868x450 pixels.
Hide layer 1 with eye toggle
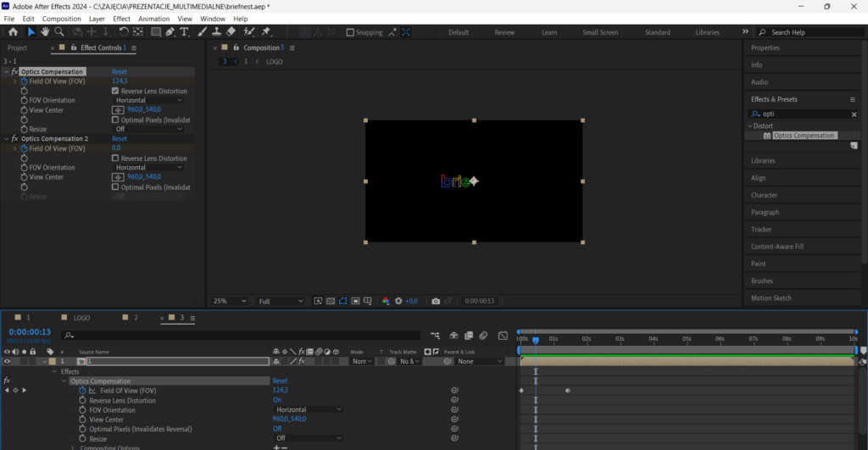click(x=7, y=361)
